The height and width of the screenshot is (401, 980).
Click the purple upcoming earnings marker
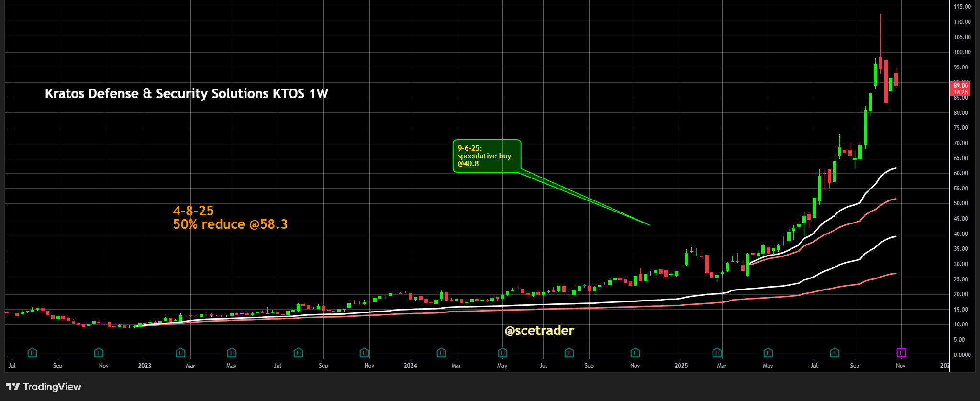[901, 353]
